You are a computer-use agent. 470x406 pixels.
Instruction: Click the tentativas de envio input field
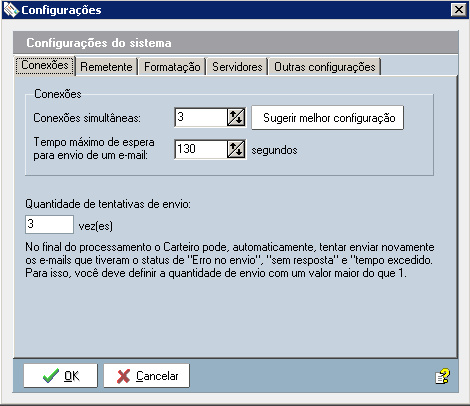49,224
